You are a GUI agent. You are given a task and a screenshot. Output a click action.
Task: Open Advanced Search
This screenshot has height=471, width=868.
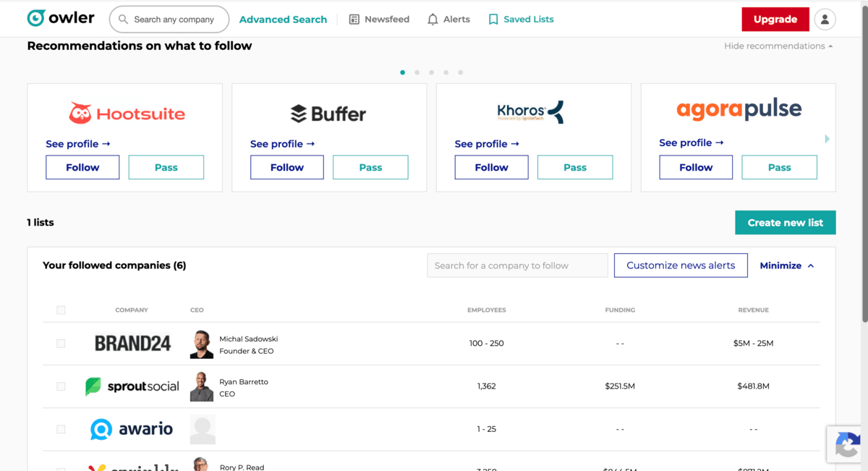pyautogui.click(x=283, y=20)
